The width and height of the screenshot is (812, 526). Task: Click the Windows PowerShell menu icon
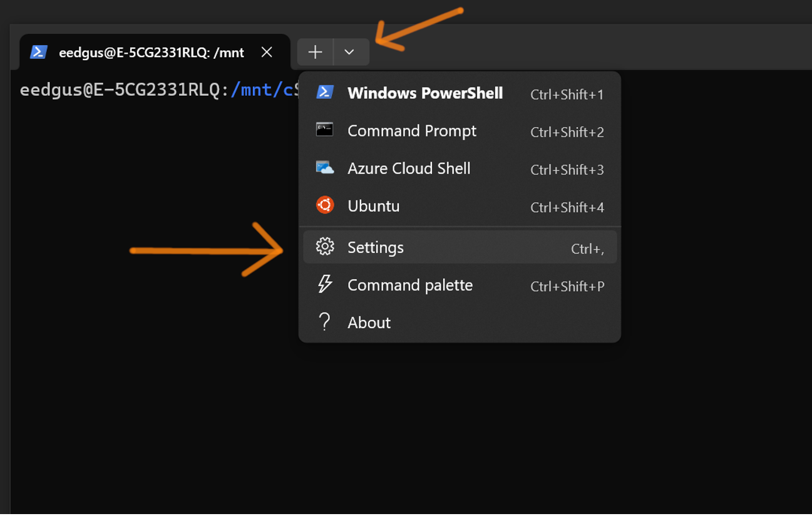[324, 93]
